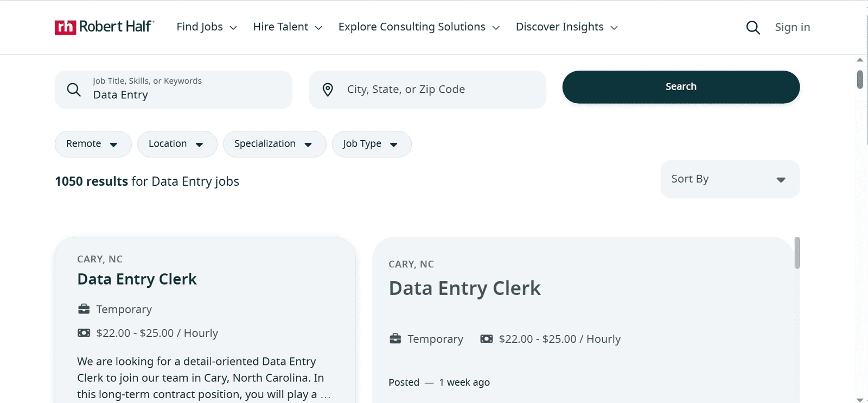
Task: Click Data Entry Clerk heading in detail panel
Action: [x=465, y=288]
